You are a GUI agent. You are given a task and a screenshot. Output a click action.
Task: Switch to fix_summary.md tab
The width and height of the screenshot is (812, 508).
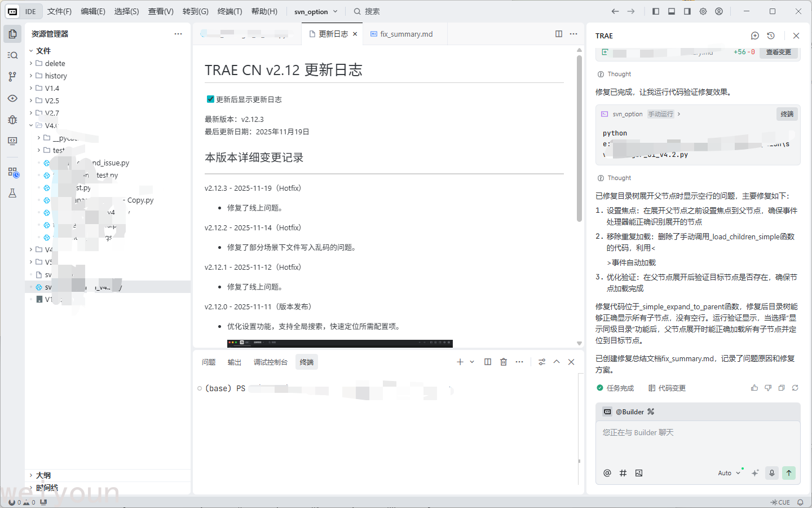406,34
